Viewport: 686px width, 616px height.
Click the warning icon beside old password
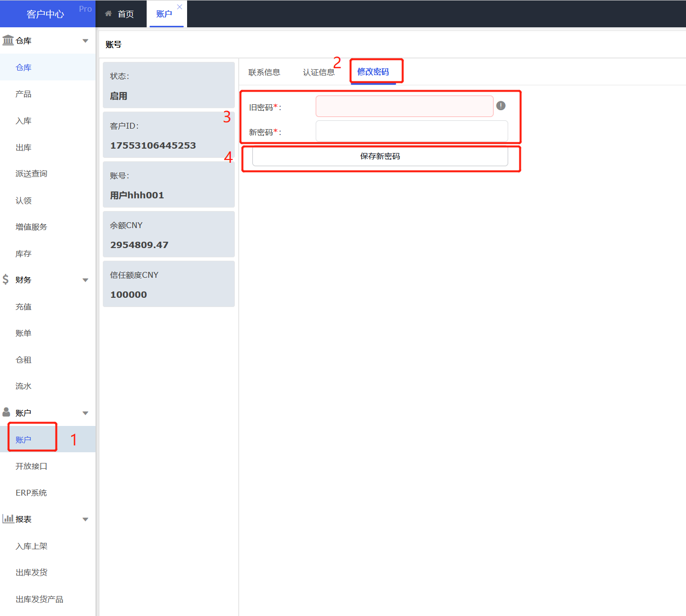pyautogui.click(x=501, y=106)
